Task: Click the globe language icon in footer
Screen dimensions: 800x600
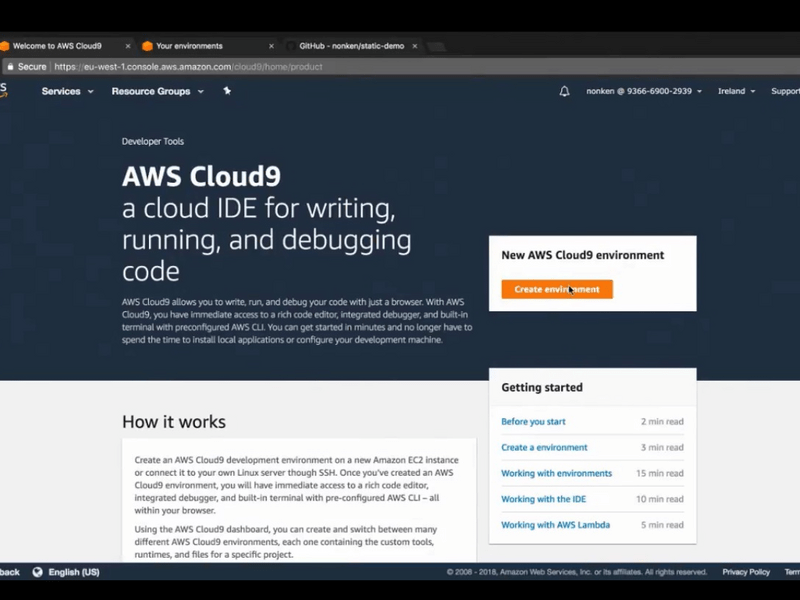Action: point(38,572)
